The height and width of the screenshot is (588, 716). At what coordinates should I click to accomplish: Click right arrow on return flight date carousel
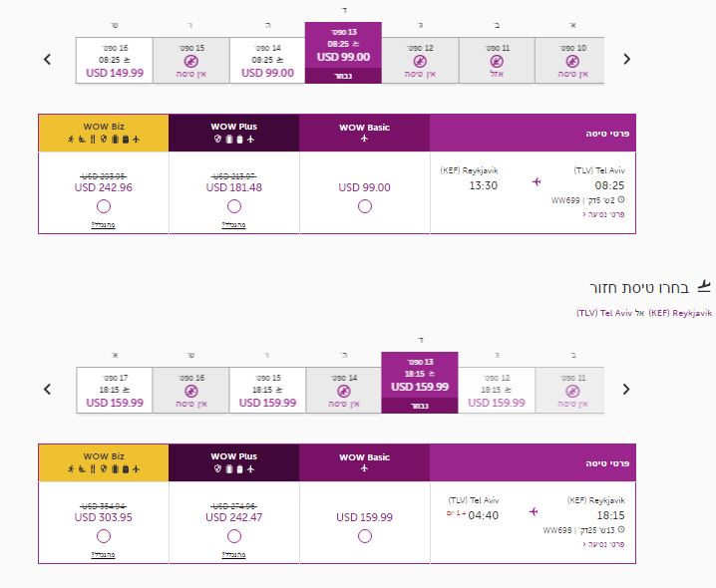(626, 389)
